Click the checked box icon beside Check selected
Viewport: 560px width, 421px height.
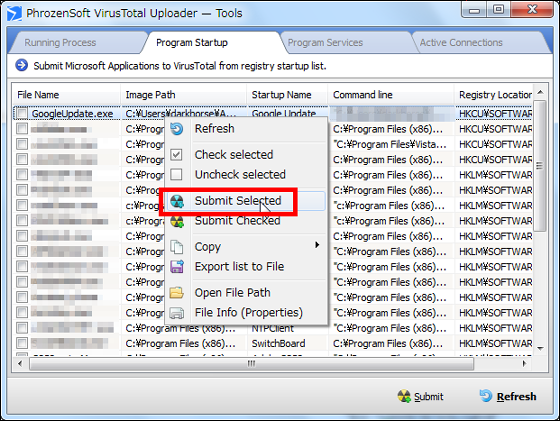176,155
